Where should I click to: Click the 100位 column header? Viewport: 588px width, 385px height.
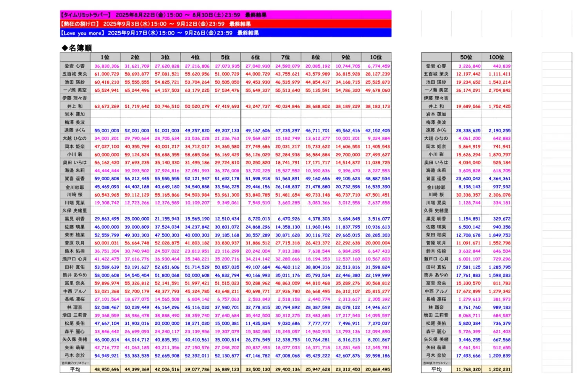[x=496, y=57]
